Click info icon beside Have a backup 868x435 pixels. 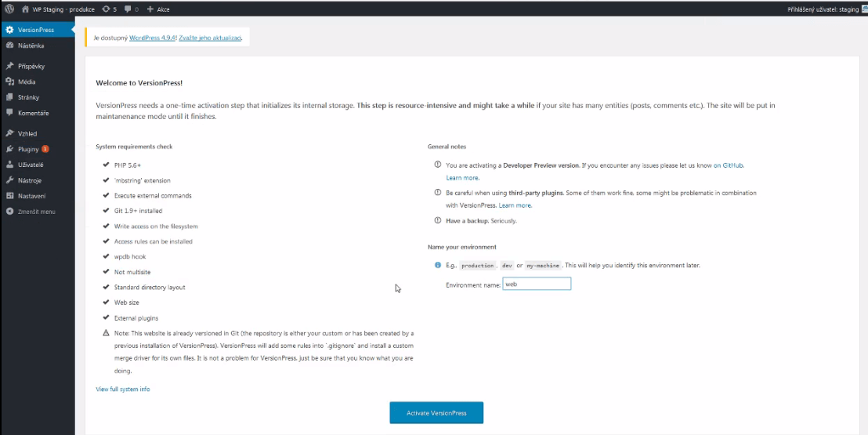(x=438, y=220)
